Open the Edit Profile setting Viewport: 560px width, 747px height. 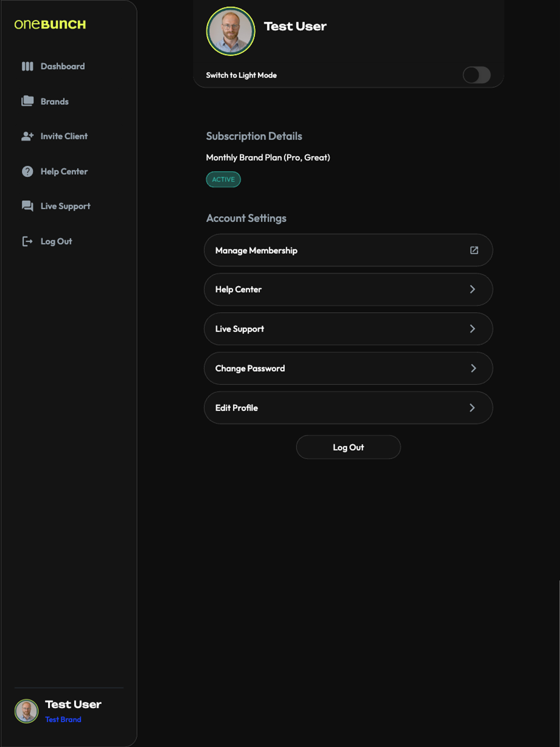(x=348, y=408)
